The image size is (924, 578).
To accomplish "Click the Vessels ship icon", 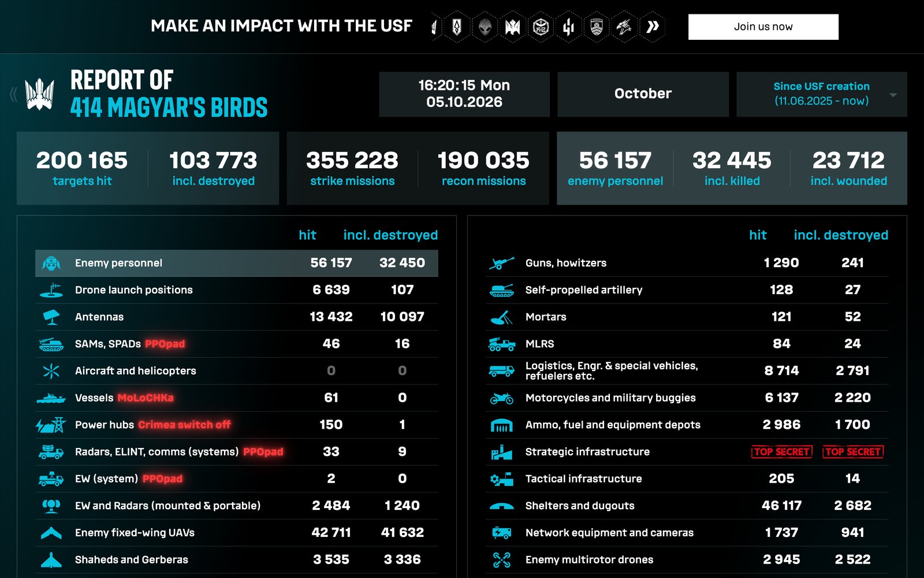I will tap(51, 398).
